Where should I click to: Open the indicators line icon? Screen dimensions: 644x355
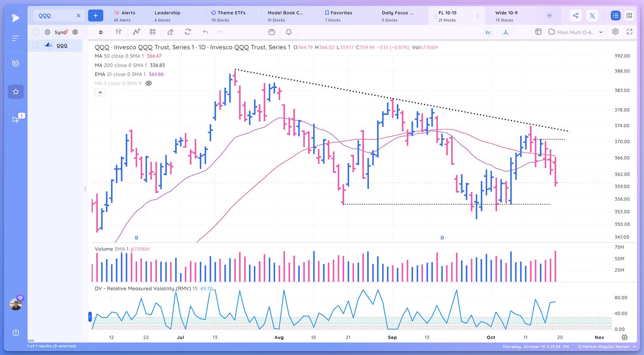tap(136, 32)
